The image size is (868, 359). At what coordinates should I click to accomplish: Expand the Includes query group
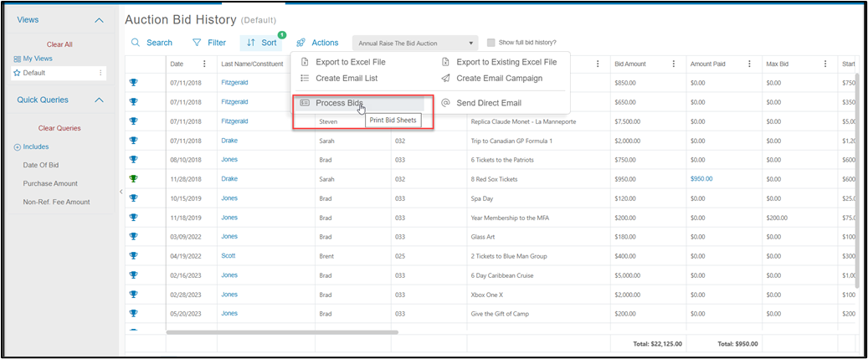coord(32,146)
